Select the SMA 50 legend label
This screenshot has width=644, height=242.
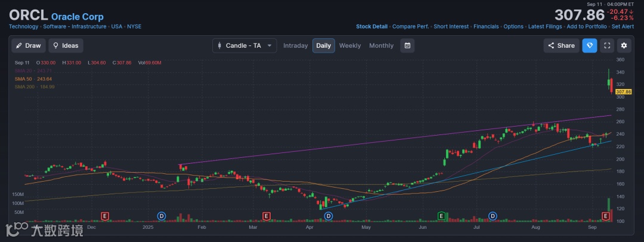click(33, 79)
